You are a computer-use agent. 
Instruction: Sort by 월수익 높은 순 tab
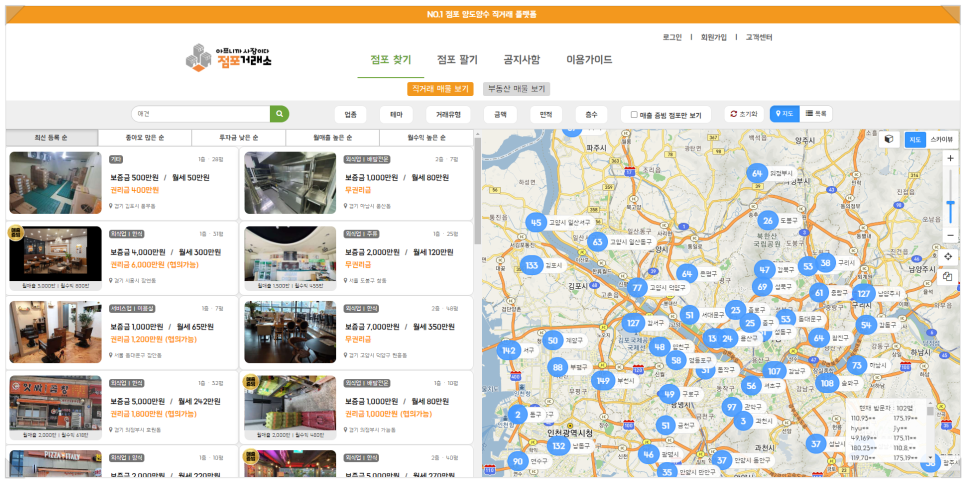(426, 137)
